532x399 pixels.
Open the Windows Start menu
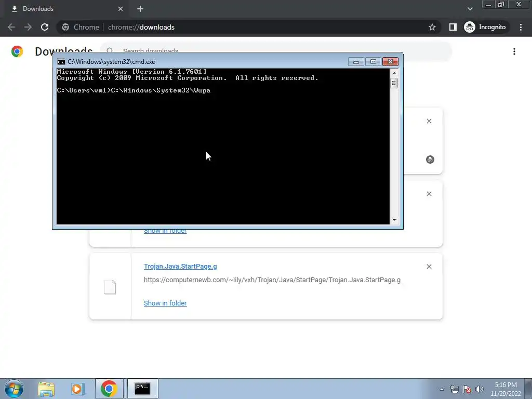(14, 389)
